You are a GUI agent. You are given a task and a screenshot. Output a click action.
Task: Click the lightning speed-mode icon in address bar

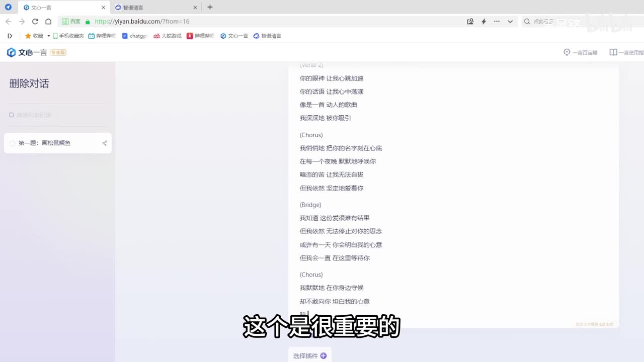click(484, 22)
